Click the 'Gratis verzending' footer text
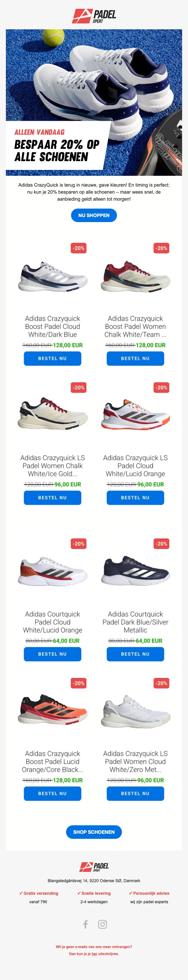188x980 pixels. [x=39, y=893]
